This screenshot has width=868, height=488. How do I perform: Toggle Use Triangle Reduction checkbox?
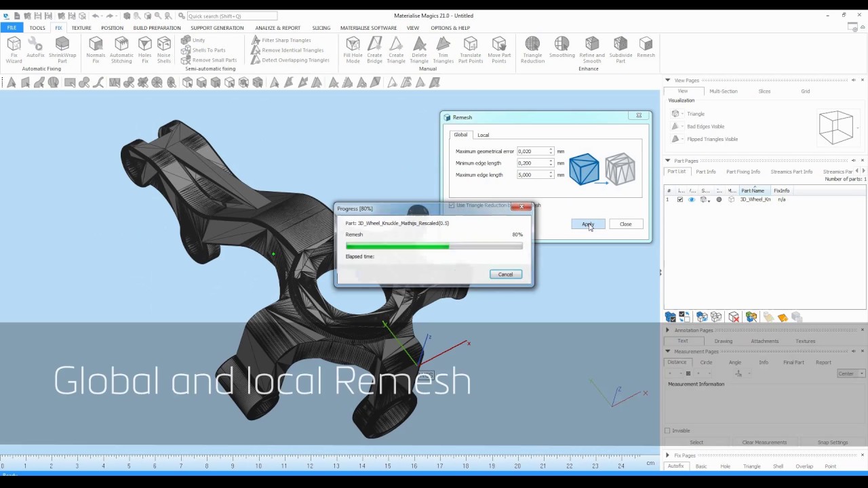click(x=452, y=205)
